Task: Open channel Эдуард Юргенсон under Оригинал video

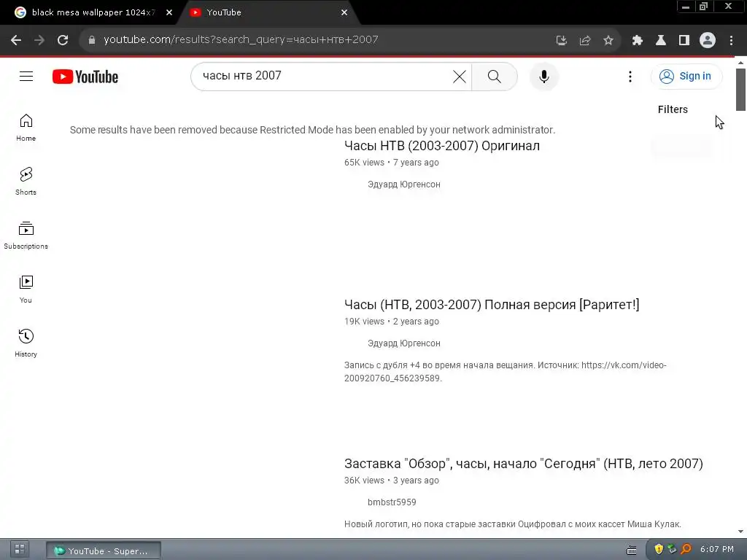Action: point(403,184)
